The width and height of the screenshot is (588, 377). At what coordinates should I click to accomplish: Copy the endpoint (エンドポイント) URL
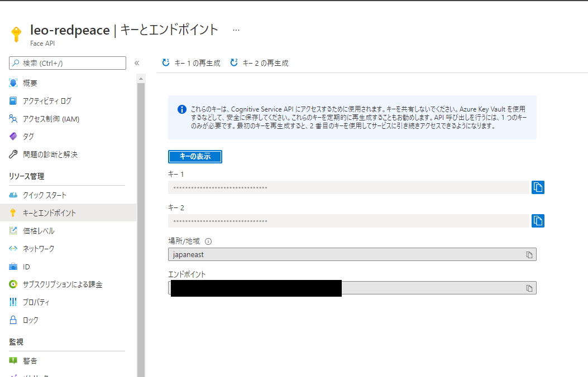[529, 288]
